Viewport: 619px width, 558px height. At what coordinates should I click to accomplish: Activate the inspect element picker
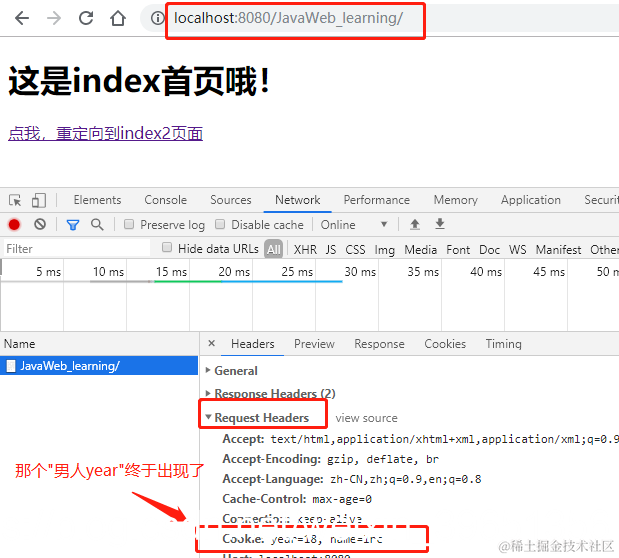pyautogui.click(x=15, y=200)
